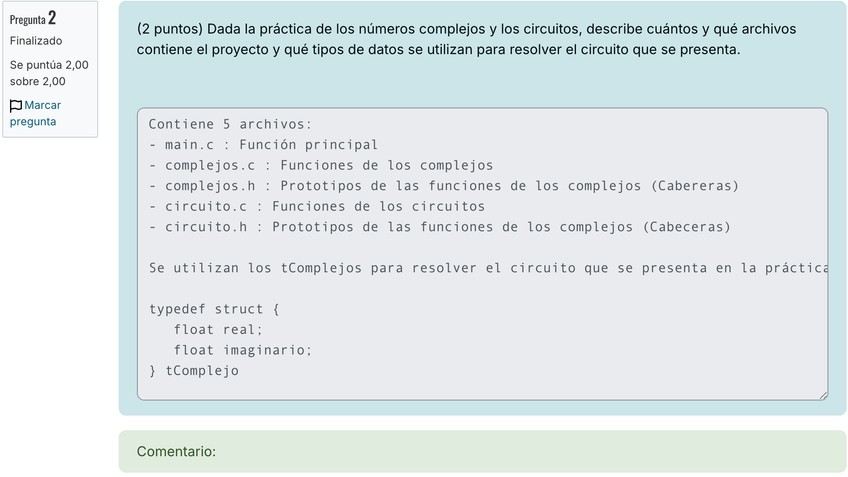Select the "Pregunta 2" question heading
The height and width of the screenshot is (477, 848).
[x=33, y=18]
